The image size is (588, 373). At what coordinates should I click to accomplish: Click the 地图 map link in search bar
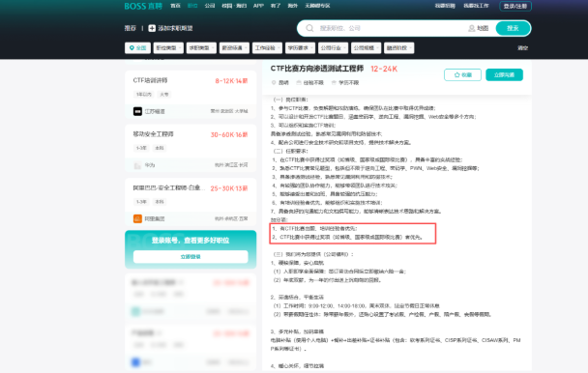(479, 28)
